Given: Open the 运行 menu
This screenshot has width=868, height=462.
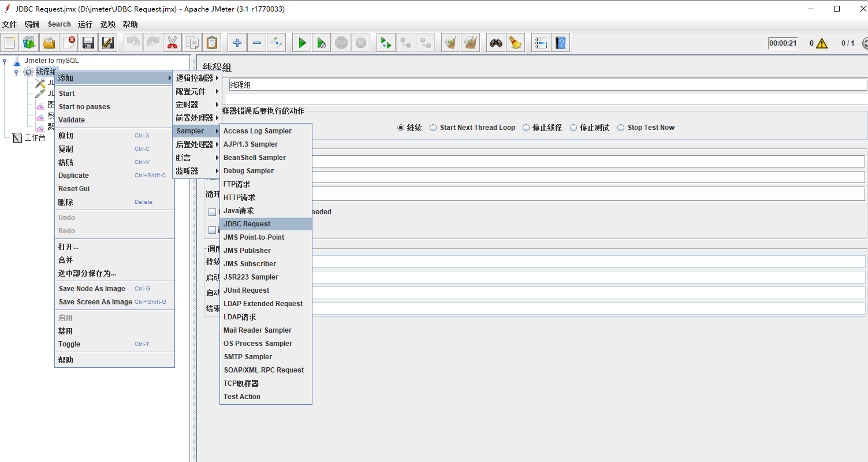Looking at the screenshot, I should [85, 24].
